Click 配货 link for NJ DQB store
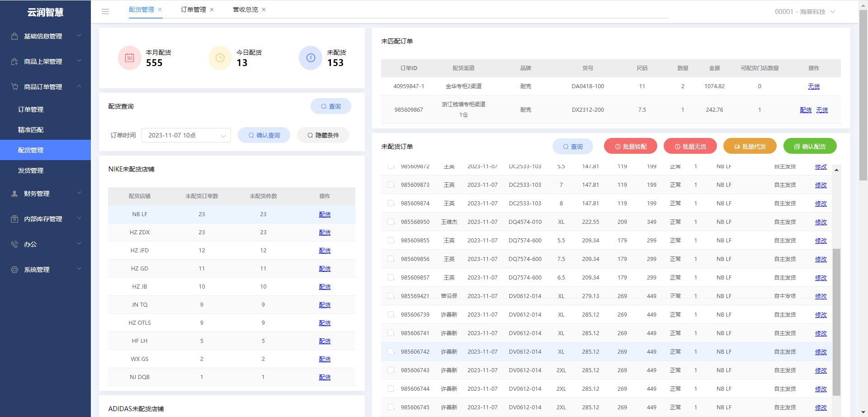868x417 pixels. coord(325,377)
